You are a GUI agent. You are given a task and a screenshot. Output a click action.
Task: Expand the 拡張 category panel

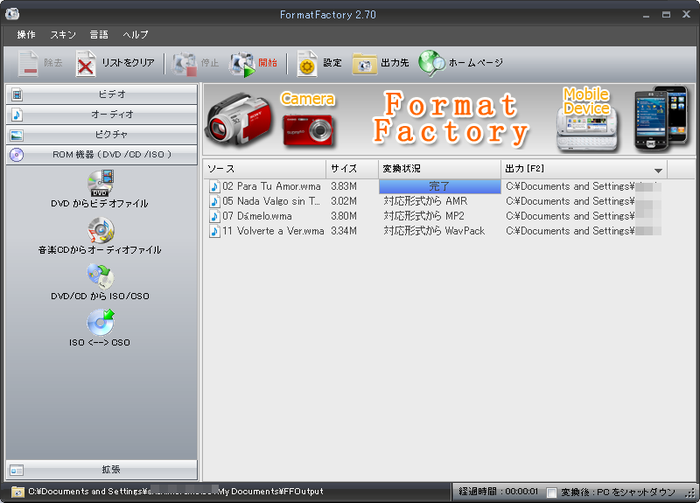click(102, 470)
